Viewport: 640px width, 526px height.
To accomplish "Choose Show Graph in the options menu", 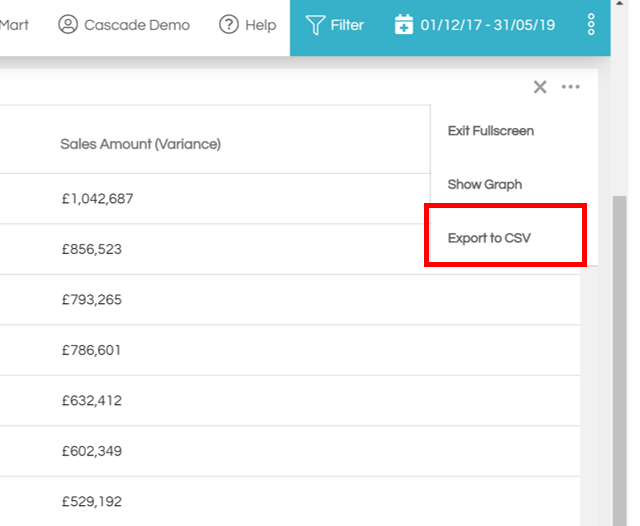I will [x=484, y=185].
